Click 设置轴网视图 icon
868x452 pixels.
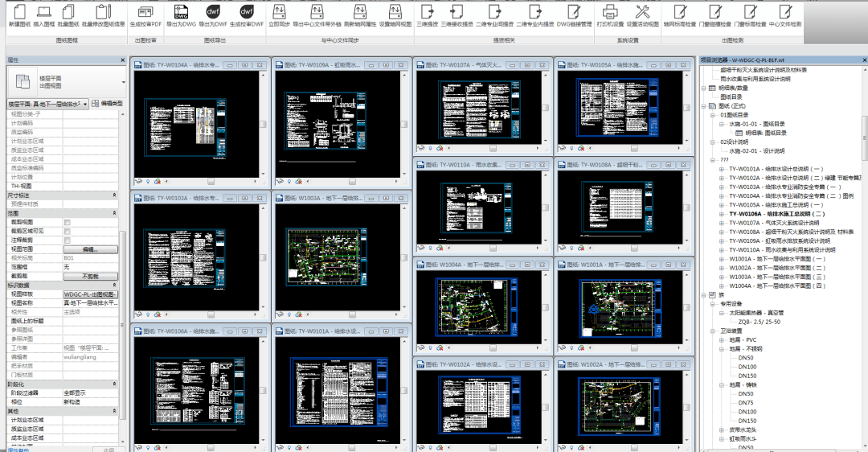[x=395, y=15]
